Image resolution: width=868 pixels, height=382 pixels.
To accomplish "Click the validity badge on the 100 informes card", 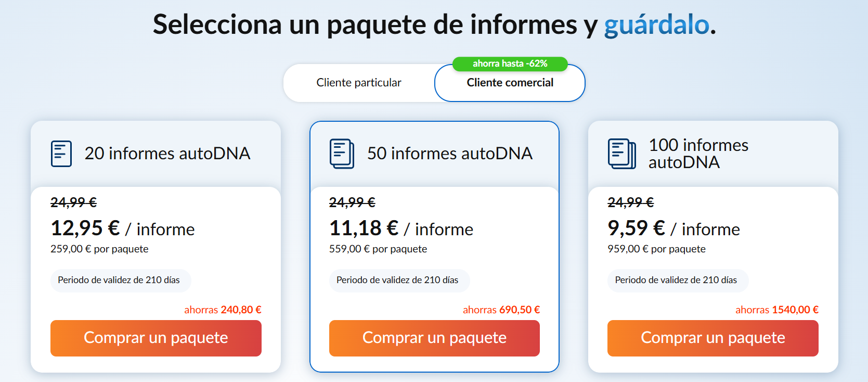I will 678,280.
